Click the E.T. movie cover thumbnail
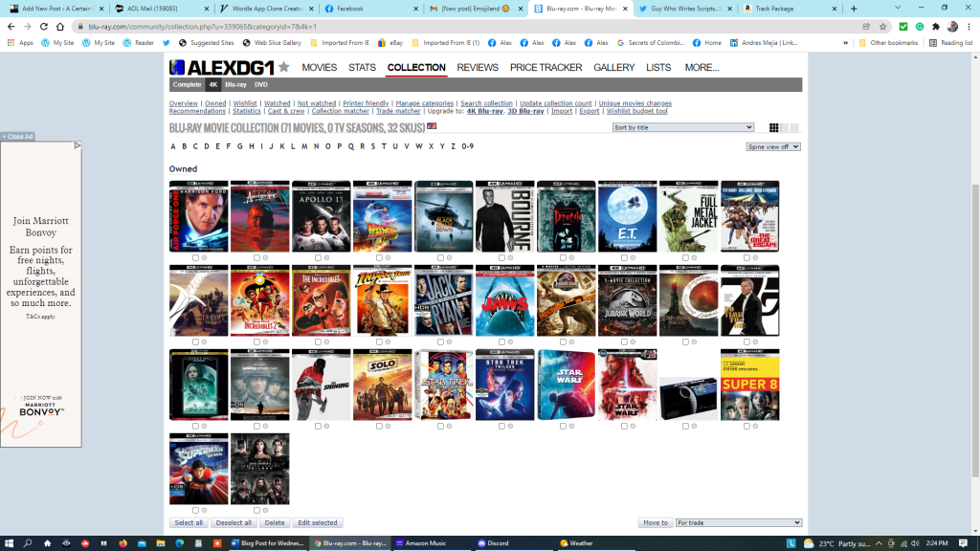Viewport: 980px width, 551px height. [627, 217]
